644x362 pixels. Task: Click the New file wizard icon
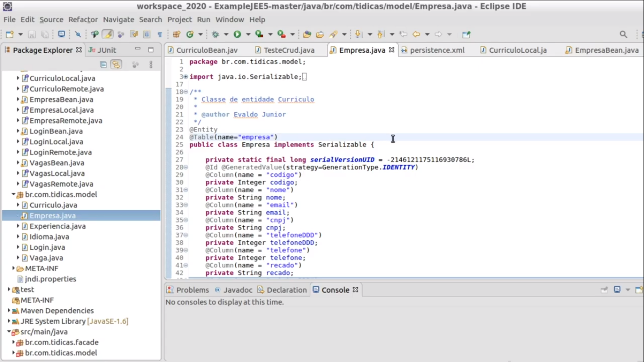(9, 34)
